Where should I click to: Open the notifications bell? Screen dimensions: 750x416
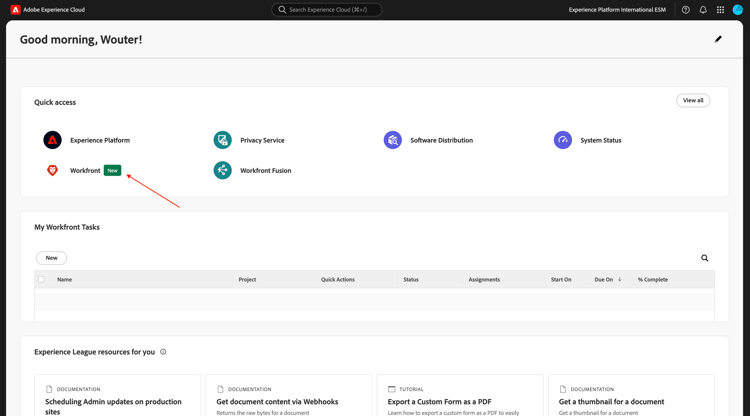click(703, 10)
